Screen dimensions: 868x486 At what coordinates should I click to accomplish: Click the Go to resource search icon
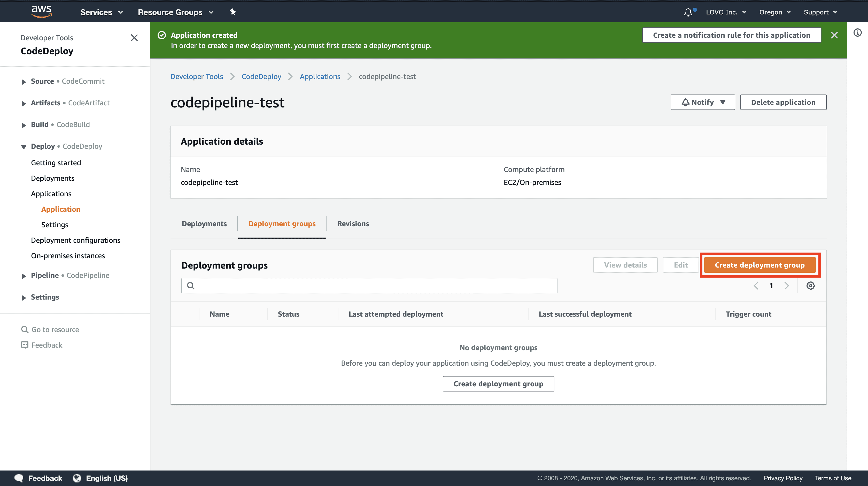(x=25, y=330)
